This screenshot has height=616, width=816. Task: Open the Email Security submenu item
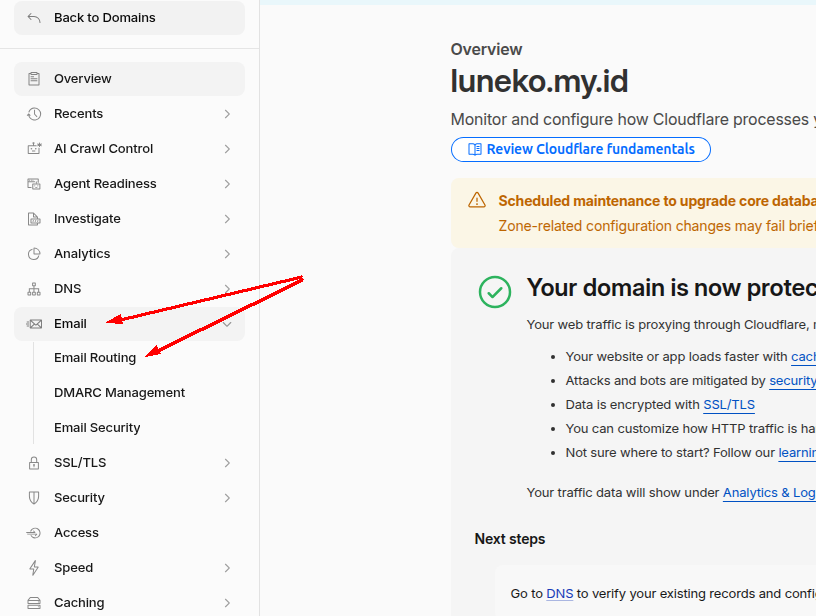pyautogui.click(x=97, y=428)
